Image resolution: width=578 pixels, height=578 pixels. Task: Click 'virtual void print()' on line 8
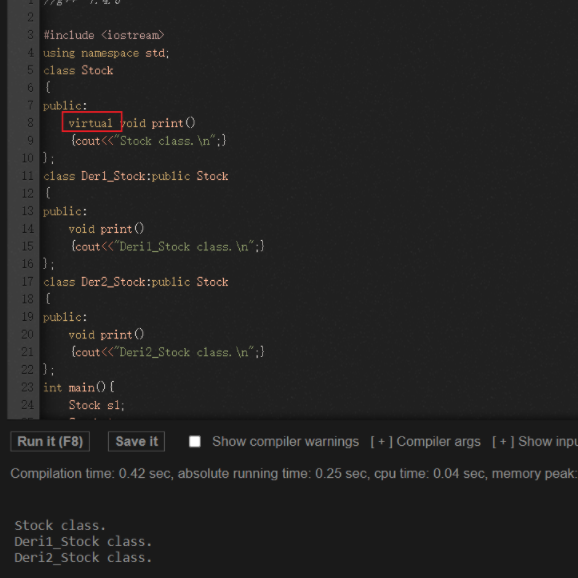[132, 123]
